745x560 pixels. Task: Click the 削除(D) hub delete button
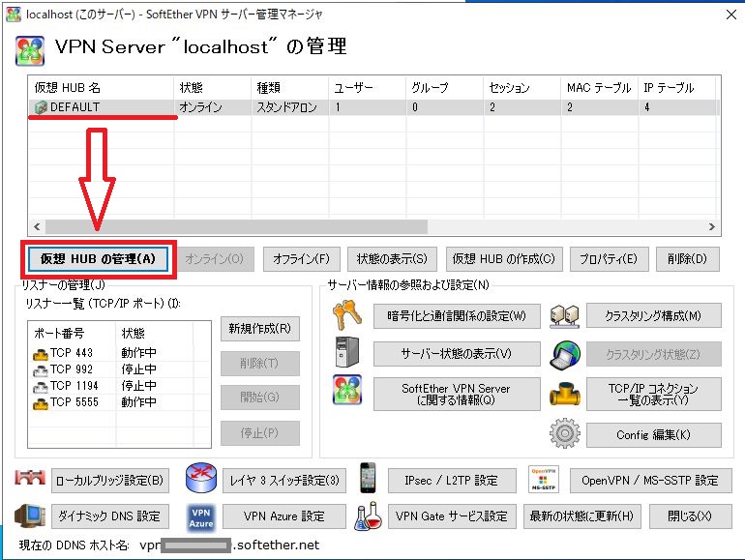pyautogui.click(x=688, y=259)
